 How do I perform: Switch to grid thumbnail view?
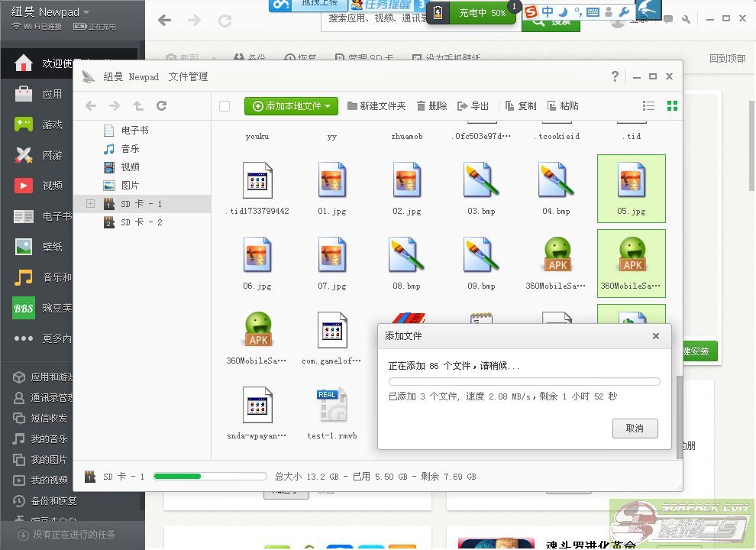coord(672,106)
